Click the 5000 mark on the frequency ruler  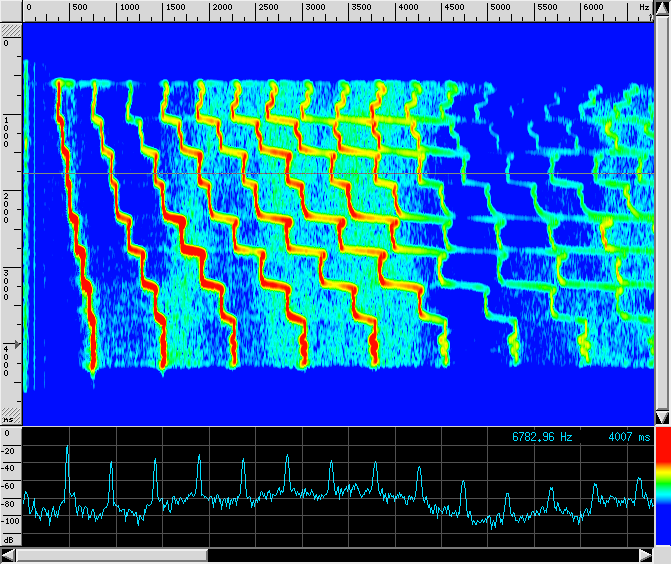tap(500, 8)
